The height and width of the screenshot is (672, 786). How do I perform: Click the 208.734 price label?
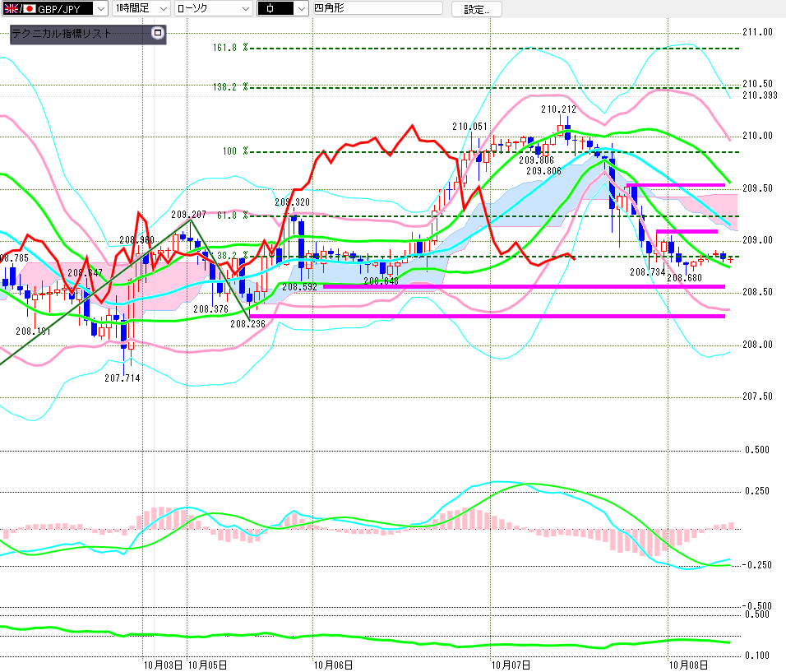click(x=648, y=271)
